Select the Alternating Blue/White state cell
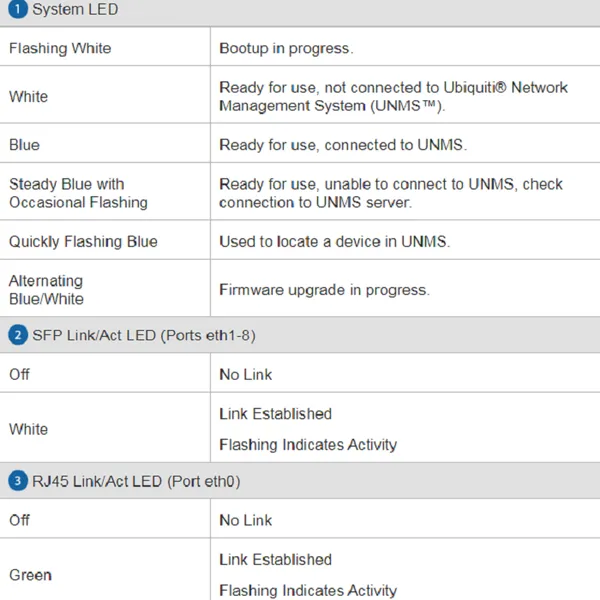Screen dimensions: 600x600 (47, 290)
